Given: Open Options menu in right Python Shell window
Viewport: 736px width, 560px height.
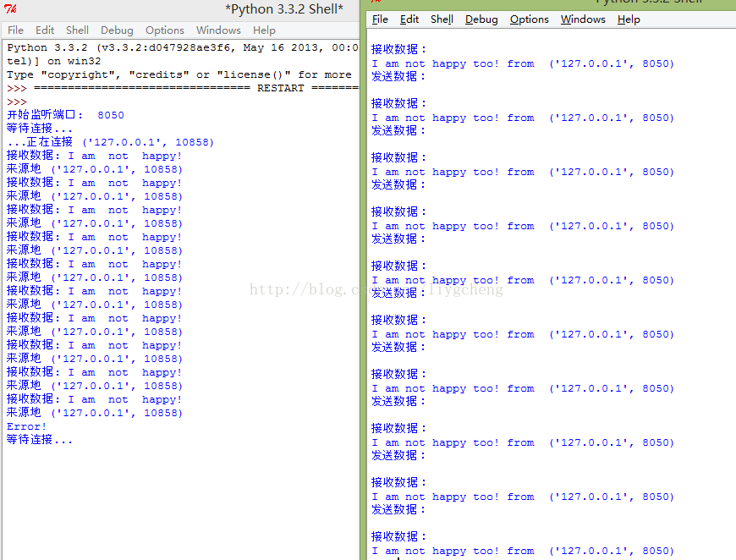Looking at the screenshot, I should (x=529, y=19).
